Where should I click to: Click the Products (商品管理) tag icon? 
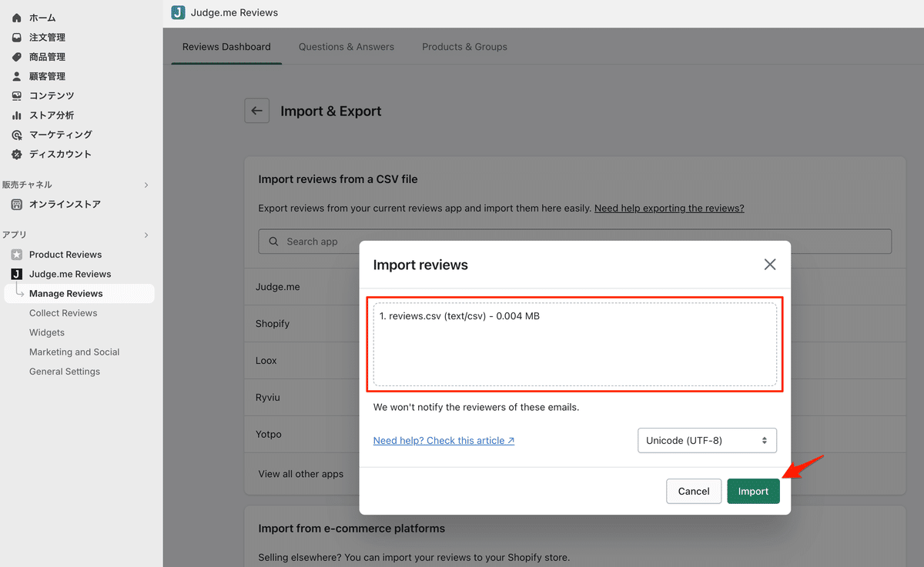pyautogui.click(x=17, y=57)
